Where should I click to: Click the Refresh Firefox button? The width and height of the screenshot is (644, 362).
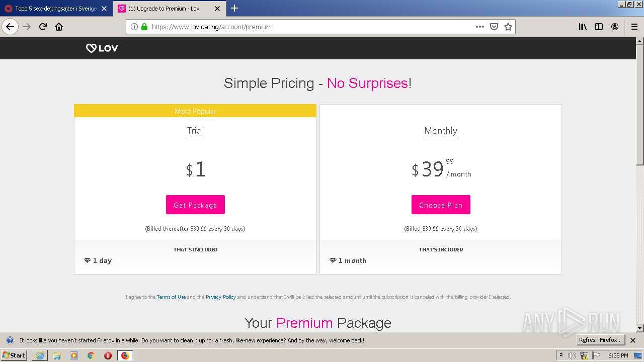point(600,340)
